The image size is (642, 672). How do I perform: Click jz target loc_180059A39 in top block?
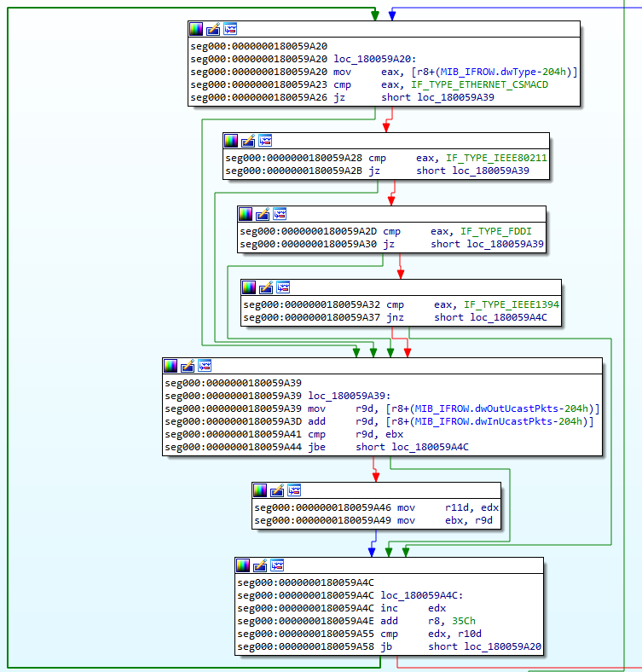point(455,98)
